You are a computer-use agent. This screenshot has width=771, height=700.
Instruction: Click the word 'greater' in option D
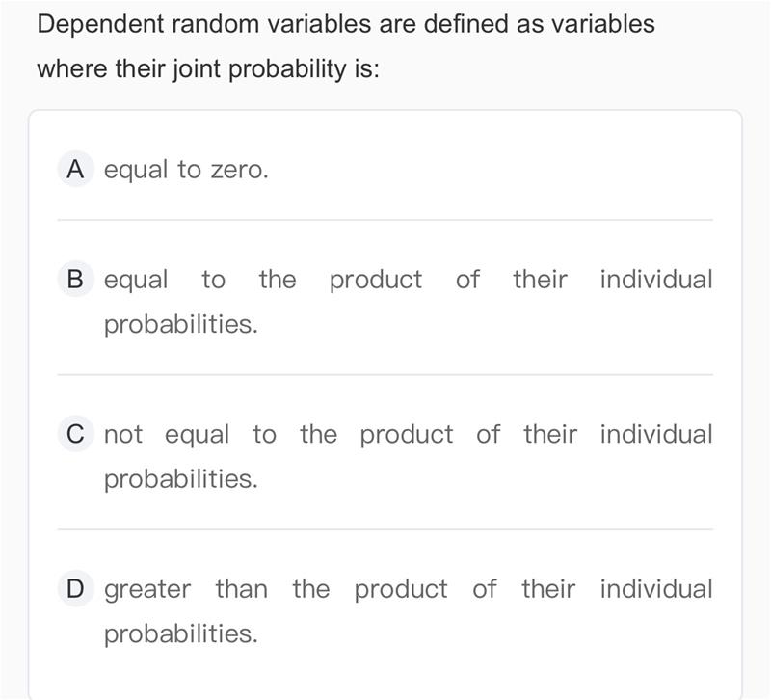coord(147,590)
